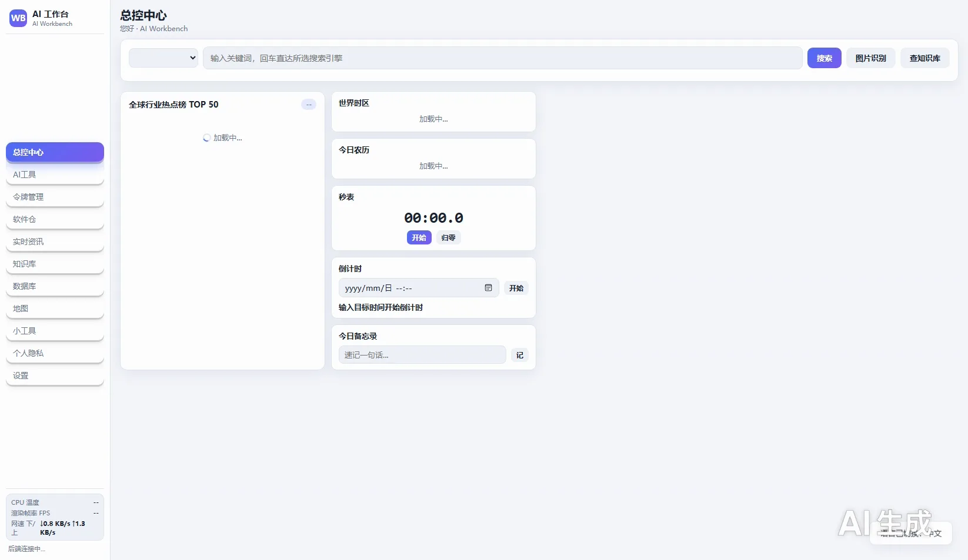The image size is (968, 560).
Task: Click the 速记一句话 memo input
Action: [x=422, y=355]
